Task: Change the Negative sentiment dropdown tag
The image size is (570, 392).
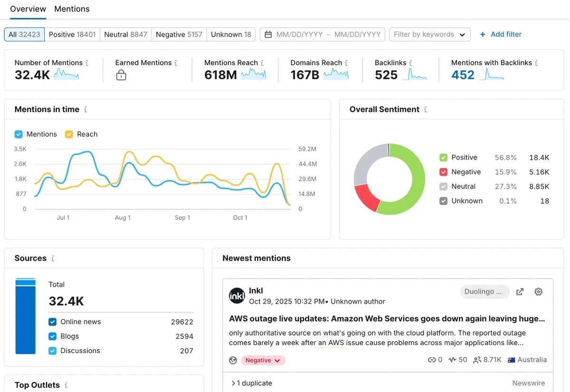Action: (x=263, y=360)
